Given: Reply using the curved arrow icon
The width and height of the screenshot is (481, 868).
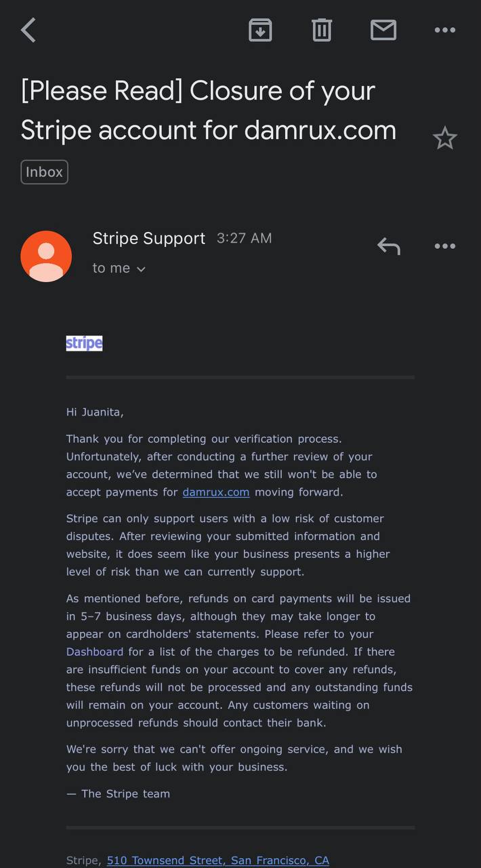Looking at the screenshot, I should coord(389,246).
